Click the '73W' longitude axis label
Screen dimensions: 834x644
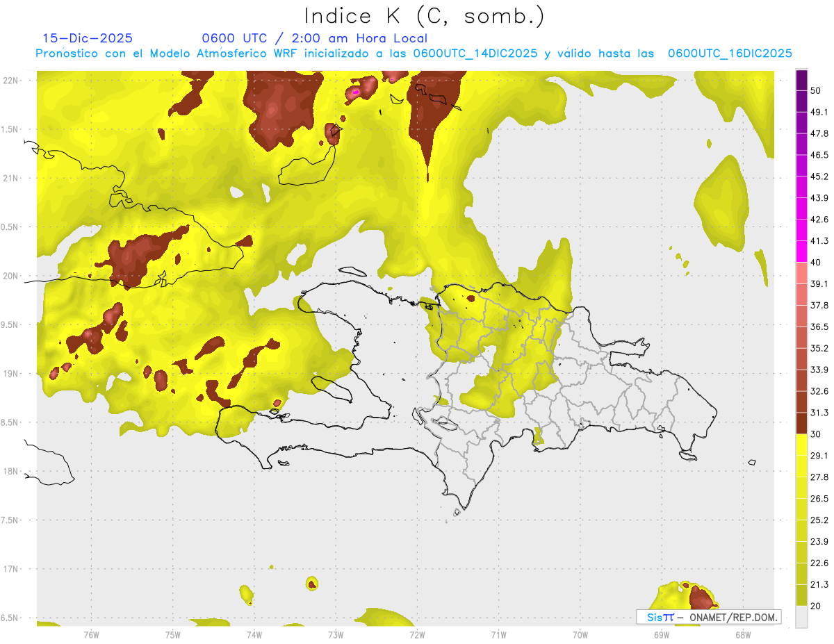335,635
